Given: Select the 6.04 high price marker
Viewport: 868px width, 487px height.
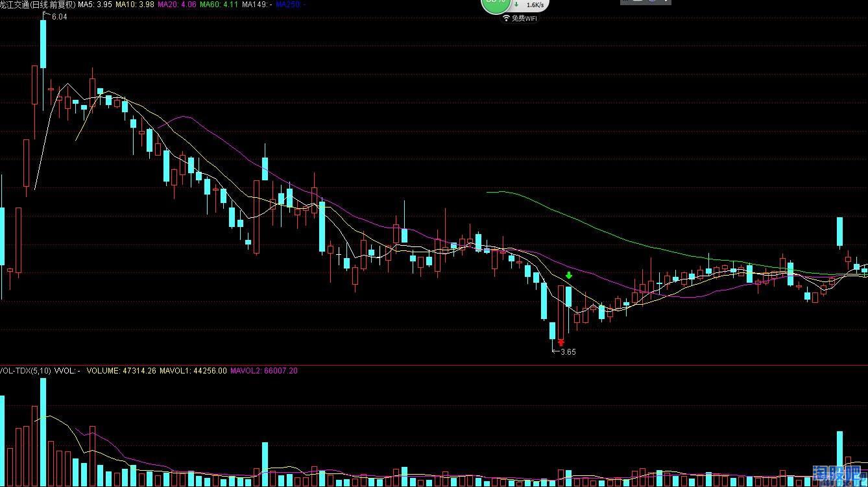Looking at the screenshot, I should [58, 17].
